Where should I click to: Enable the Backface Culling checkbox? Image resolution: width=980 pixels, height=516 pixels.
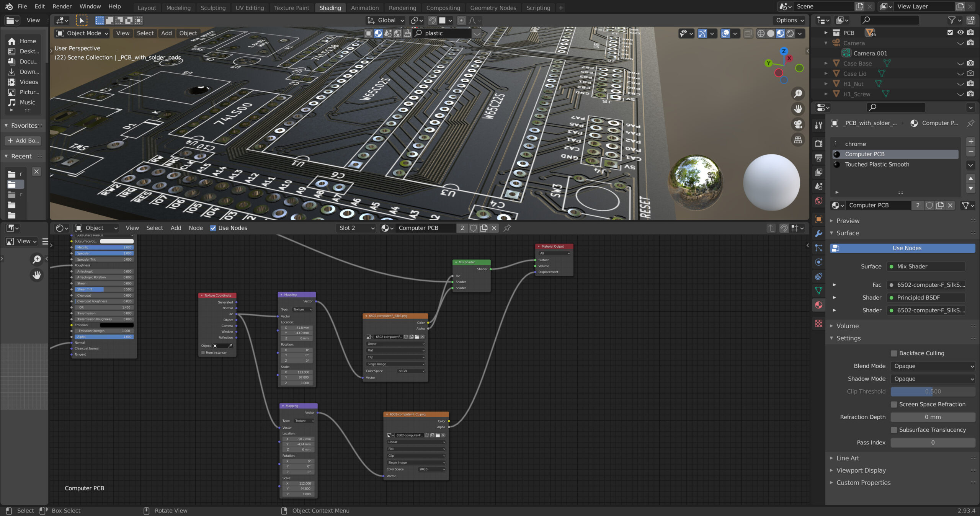[x=894, y=353]
